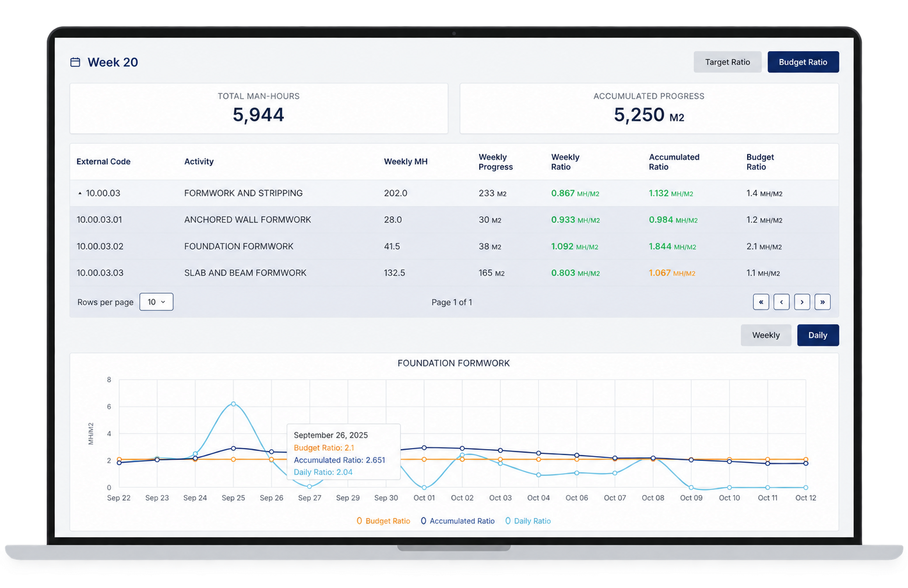Toggle Budget Ratio series in chart legend

(383, 521)
